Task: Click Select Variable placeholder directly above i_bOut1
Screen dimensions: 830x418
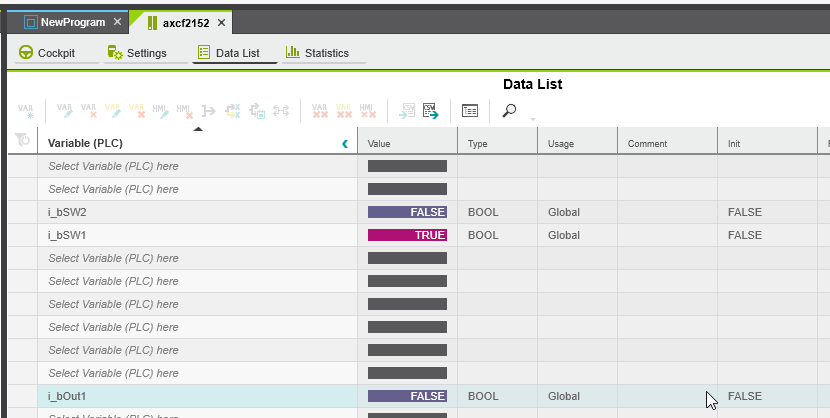Action: point(113,373)
